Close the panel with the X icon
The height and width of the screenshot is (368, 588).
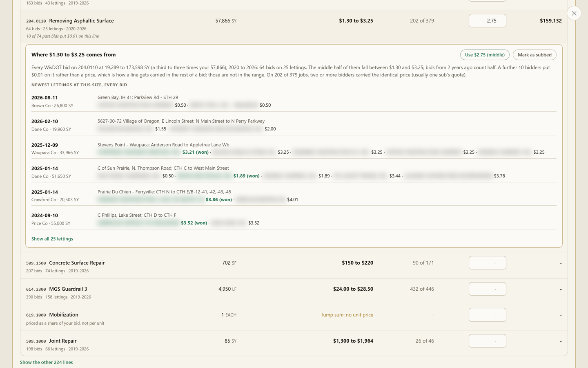[574, 13]
